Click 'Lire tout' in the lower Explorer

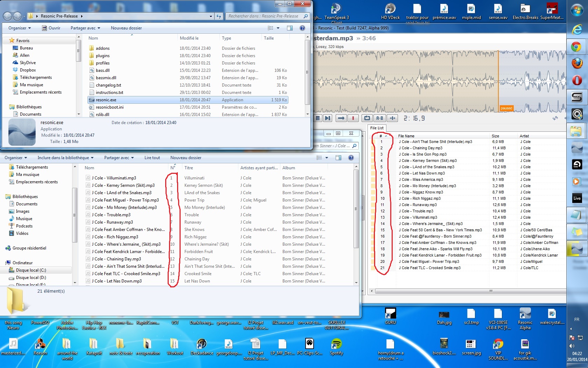pyautogui.click(x=152, y=158)
